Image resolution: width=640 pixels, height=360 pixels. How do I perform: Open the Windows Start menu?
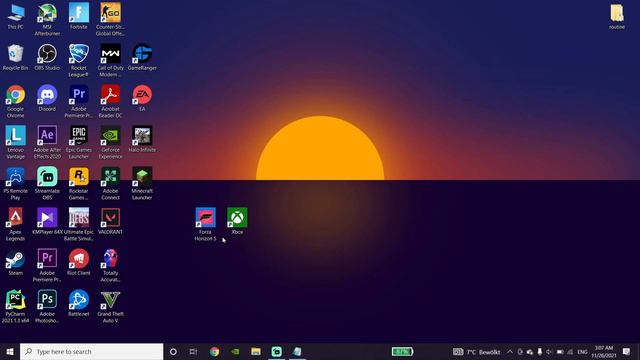[x=10, y=352]
